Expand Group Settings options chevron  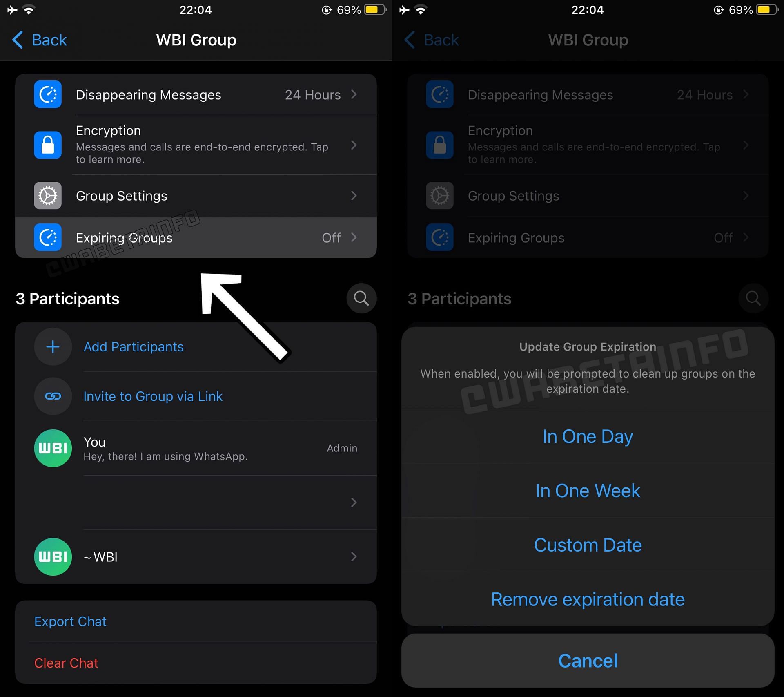point(354,195)
